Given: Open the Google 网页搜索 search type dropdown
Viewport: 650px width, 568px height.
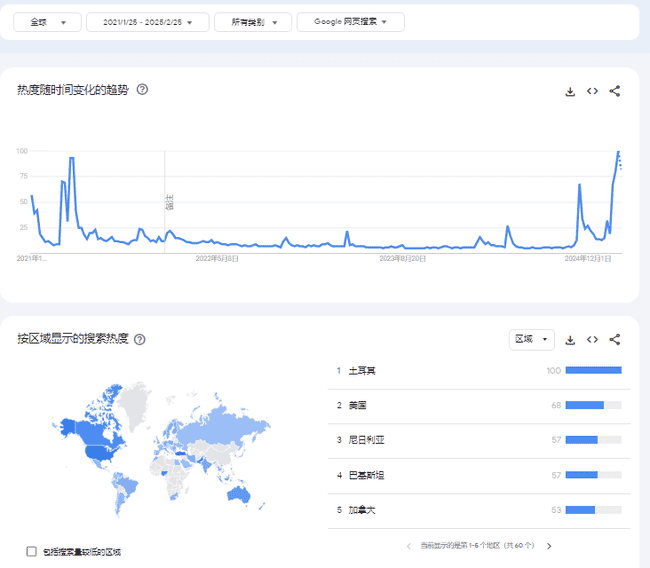Looking at the screenshot, I should 351,22.
